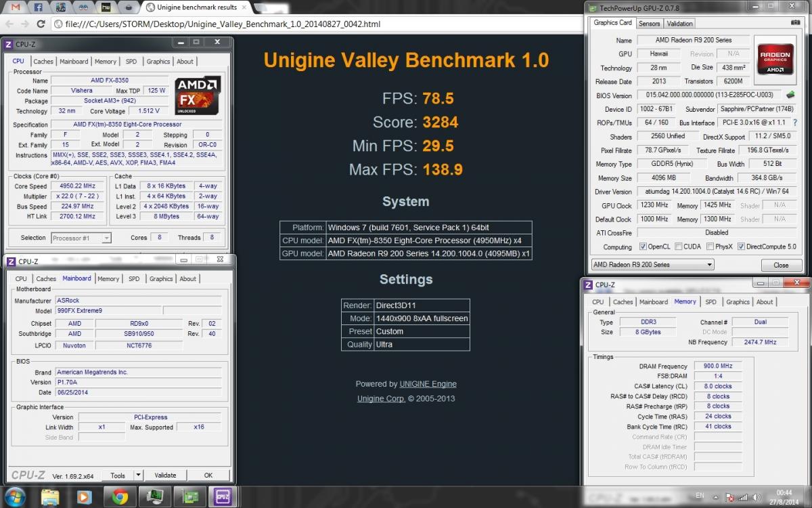Open the Windows Start menu
Viewport: 812px width, 508px height.
coord(15,496)
